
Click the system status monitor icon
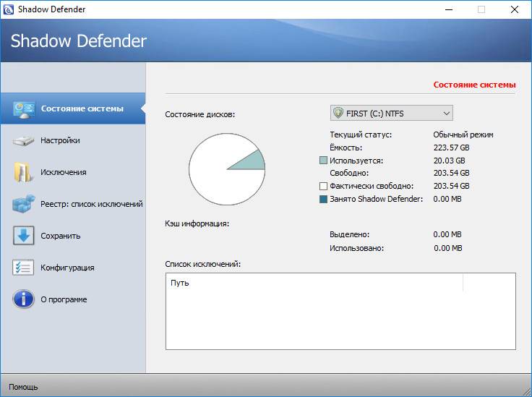23,109
